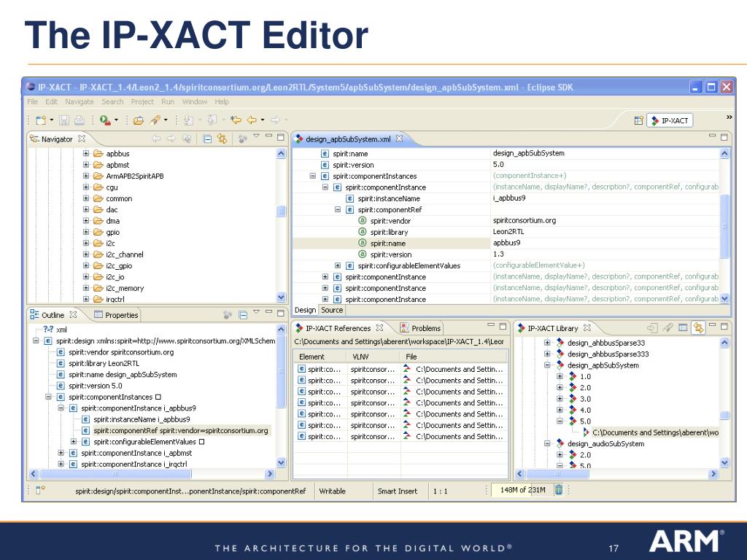The height and width of the screenshot is (560, 747).
Task: Select the ArmAPB2SpiritAPB folder in Navigator
Action: (x=135, y=176)
